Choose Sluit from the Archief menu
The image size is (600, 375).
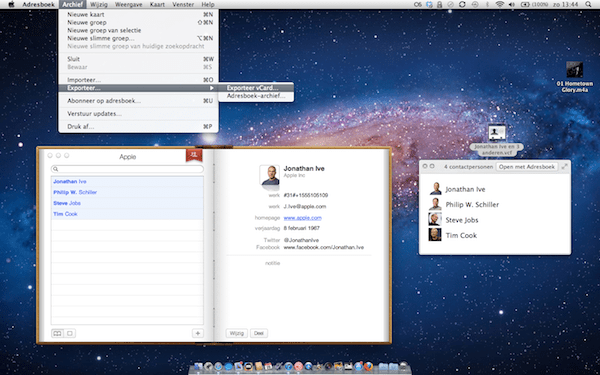pyautogui.click(x=139, y=59)
